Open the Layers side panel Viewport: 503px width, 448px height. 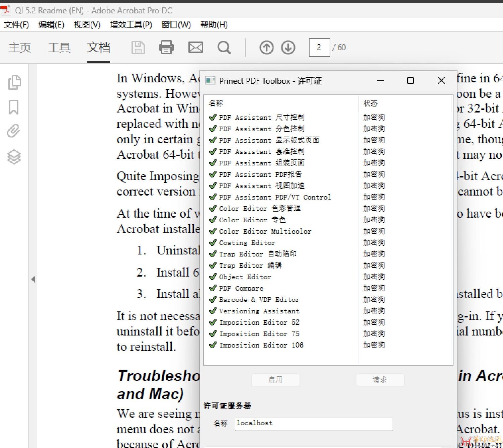[x=14, y=157]
